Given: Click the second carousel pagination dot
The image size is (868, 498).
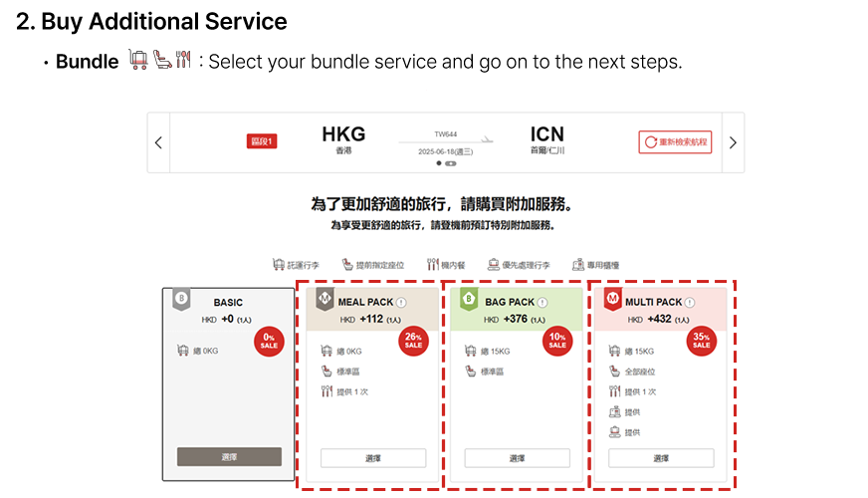Looking at the screenshot, I should 451,162.
